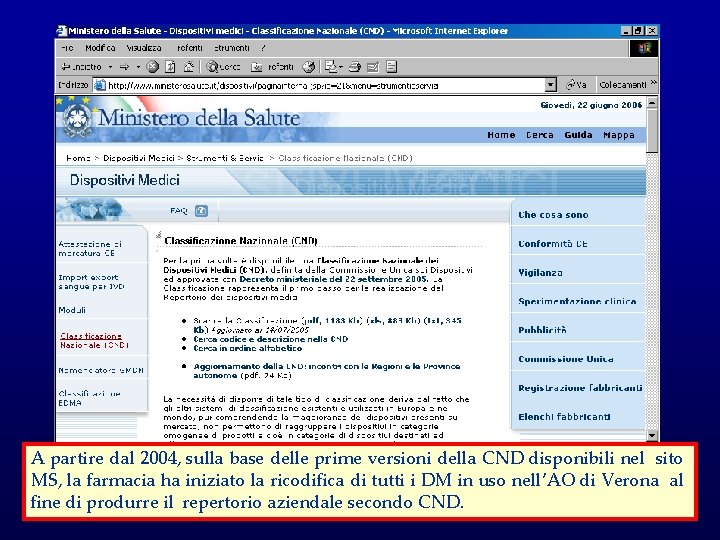Click the Edit page icon in toolbar
Screen dimensions: 720x540
373,67
